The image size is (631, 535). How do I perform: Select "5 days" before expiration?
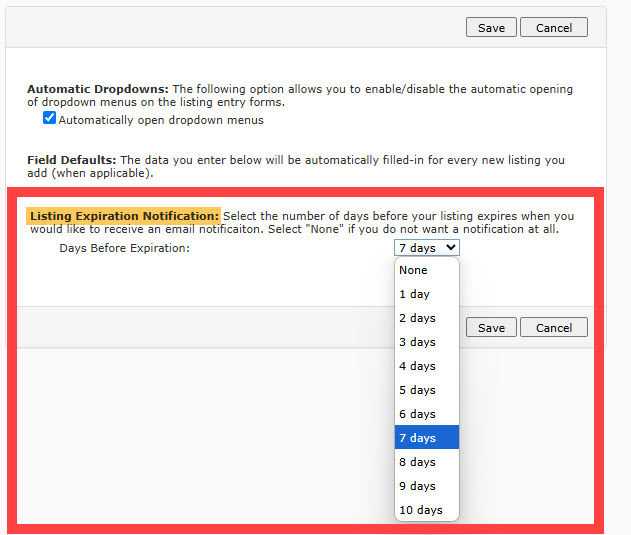(417, 390)
